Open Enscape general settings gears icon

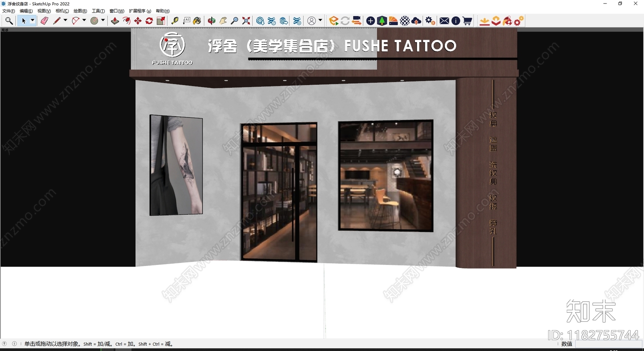click(x=430, y=21)
